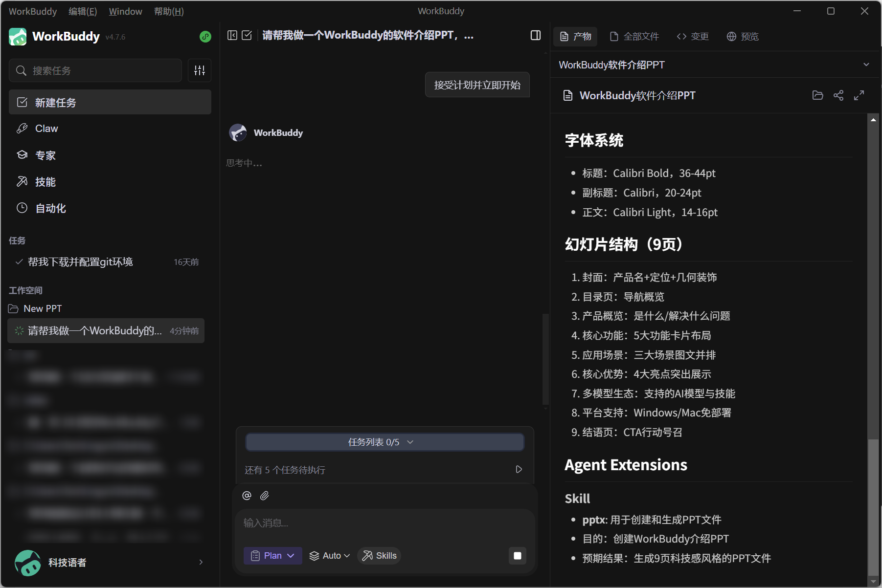Open 帮助(H) menu

(x=169, y=11)
